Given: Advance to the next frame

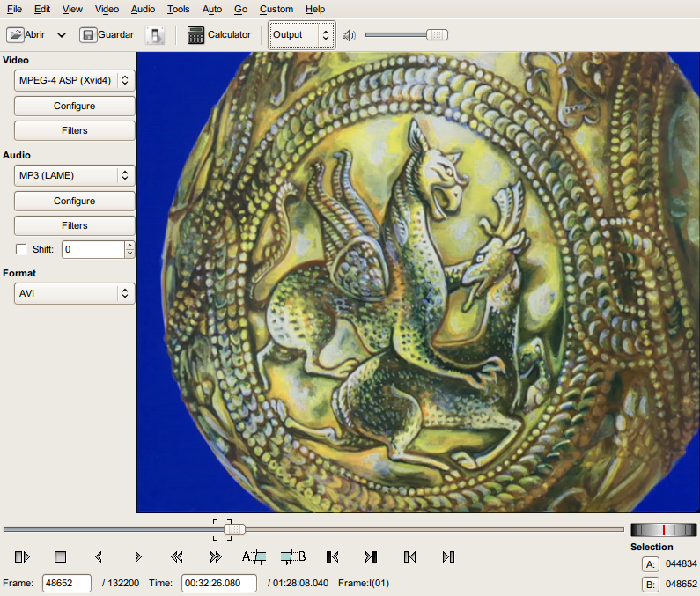Looking at the screenshot, I should (137, 556).
